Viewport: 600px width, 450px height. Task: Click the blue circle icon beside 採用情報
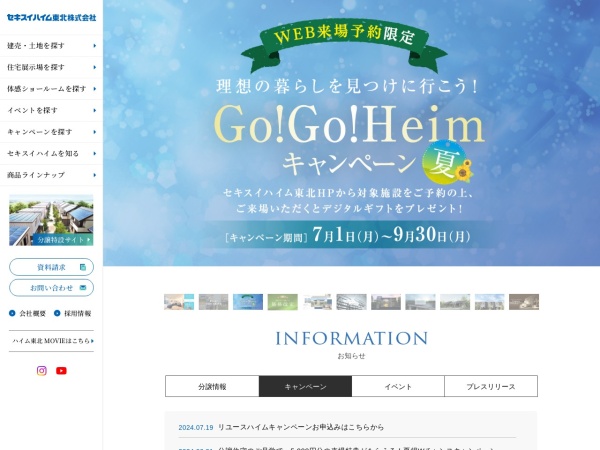pos(57,313)
